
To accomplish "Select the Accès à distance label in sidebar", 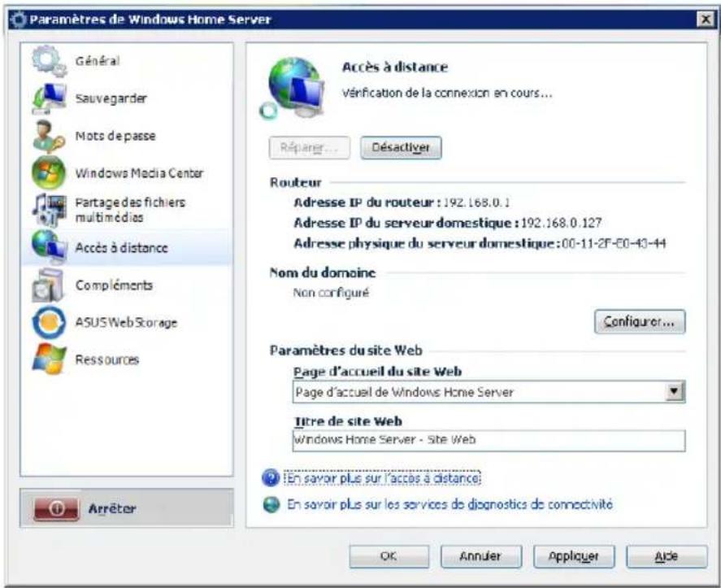I will [121, 247].
